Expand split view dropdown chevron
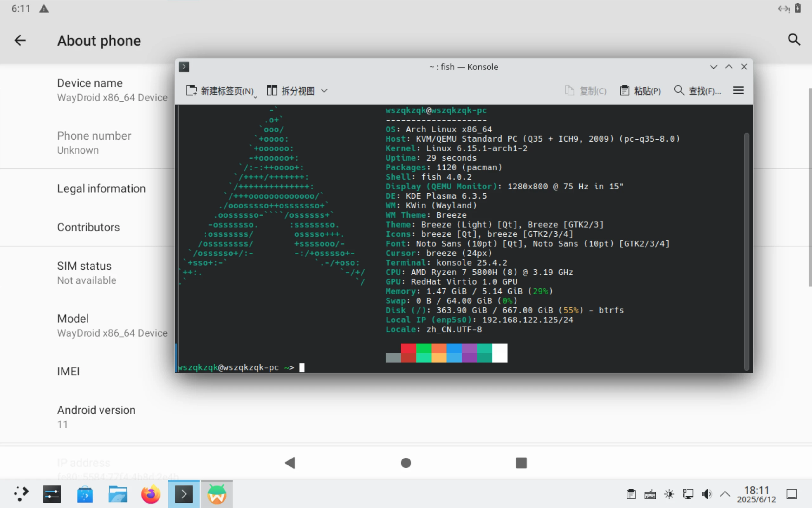Viewport: 812px width, 508px height. tap(324, 91)
